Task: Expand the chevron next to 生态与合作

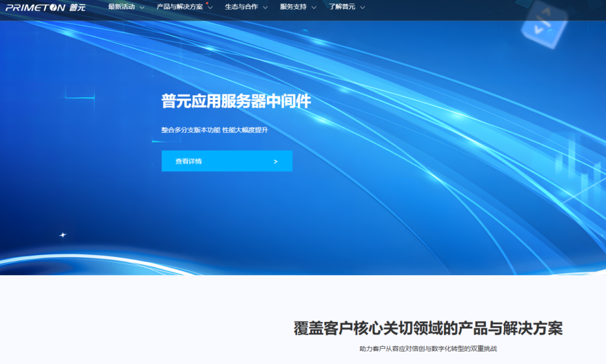Action: 265,8
